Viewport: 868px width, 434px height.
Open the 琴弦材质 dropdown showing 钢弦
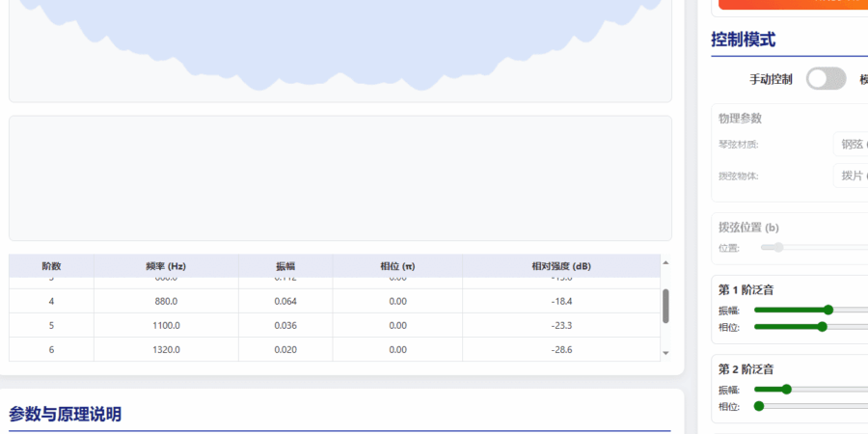pyautogui.click(x=851, y=145)
